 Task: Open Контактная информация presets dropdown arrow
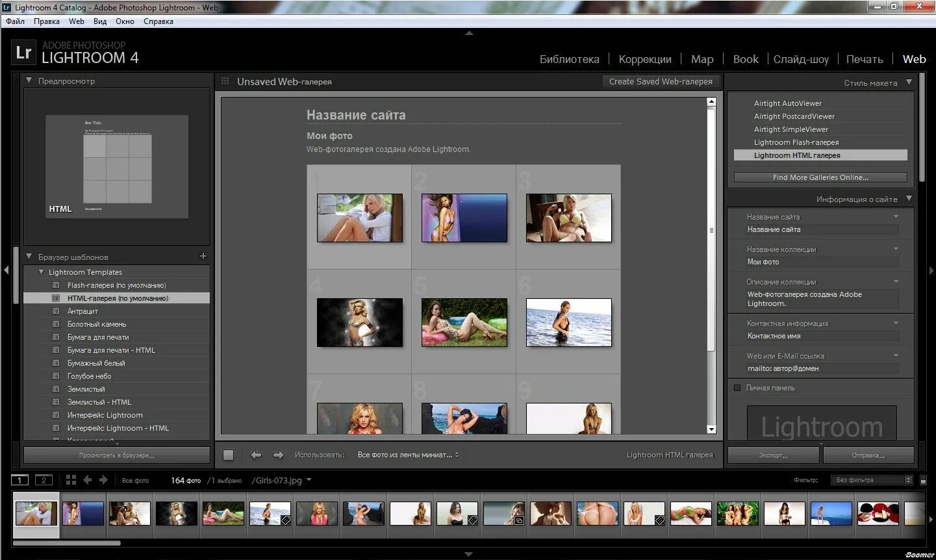coord(896,323)
